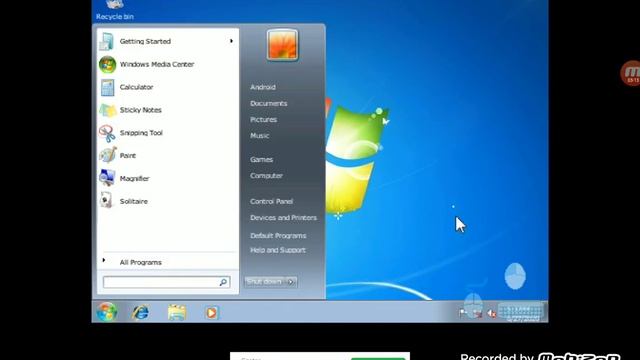Launch the Magnifier icon
Viewport: 640px width, 360px height.
click(x=107, y=178)
